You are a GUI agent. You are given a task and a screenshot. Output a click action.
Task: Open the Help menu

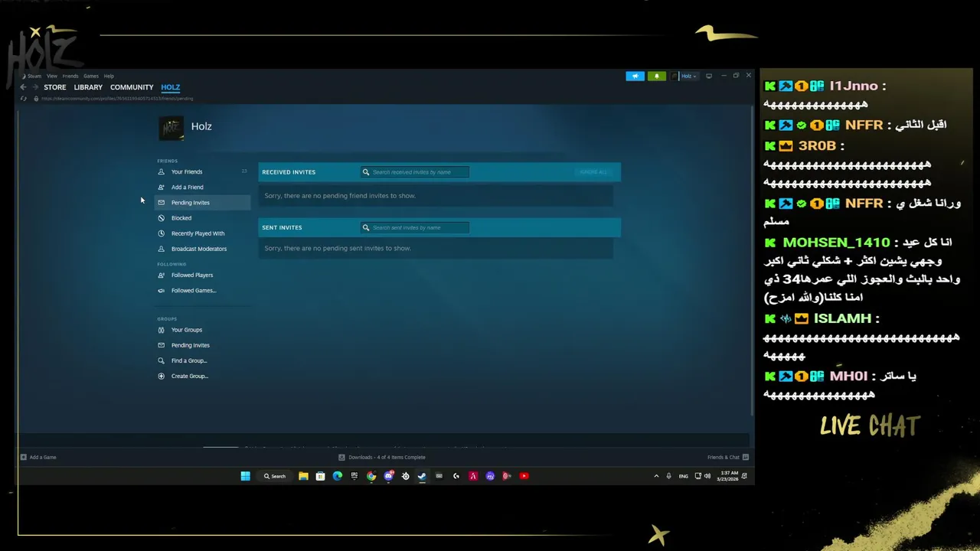109,76
